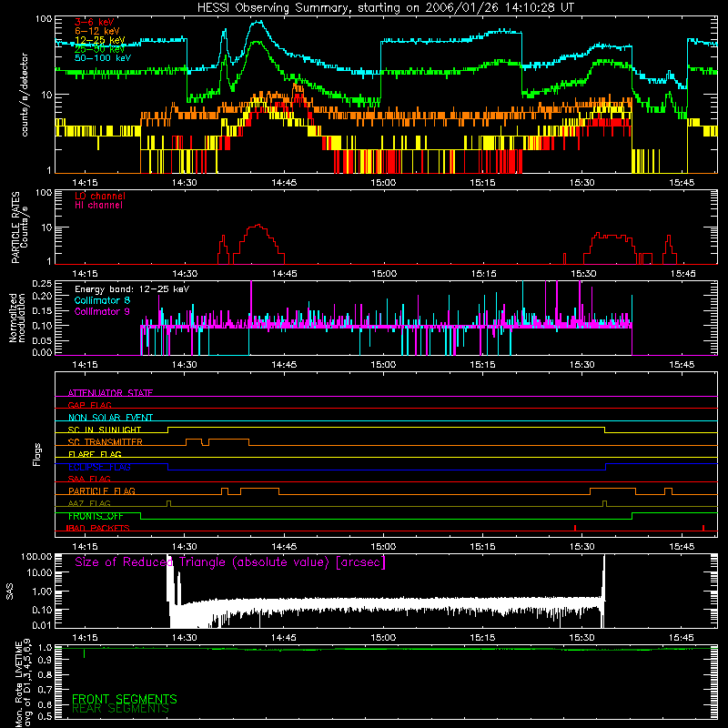
Task: Select the Collimator 8 legend entry
Action: [102, 300]
